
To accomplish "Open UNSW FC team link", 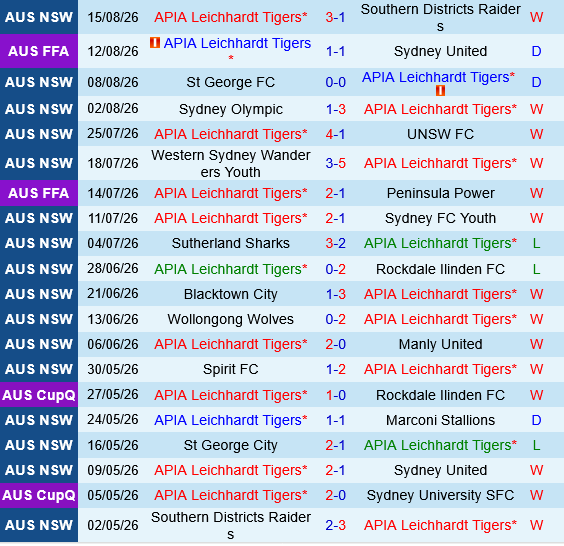I will point(440,134).
